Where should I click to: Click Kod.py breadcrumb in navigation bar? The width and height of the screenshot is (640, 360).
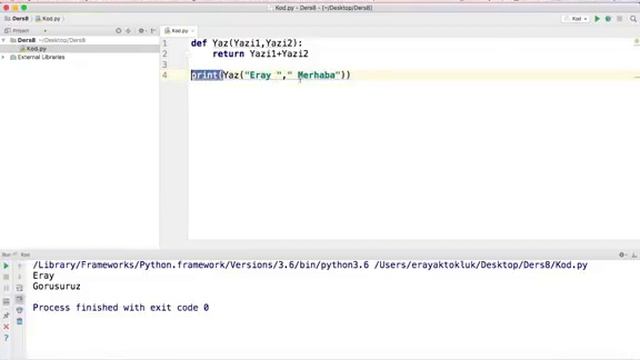click(x=48, y=19)
